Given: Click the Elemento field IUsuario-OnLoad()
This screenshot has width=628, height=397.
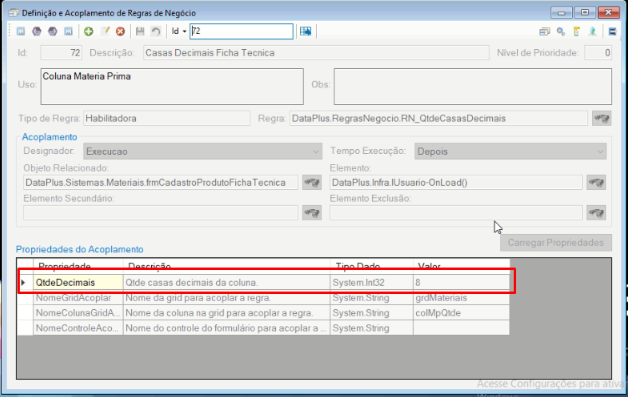Looking at the screenshot, I should 456,183.
